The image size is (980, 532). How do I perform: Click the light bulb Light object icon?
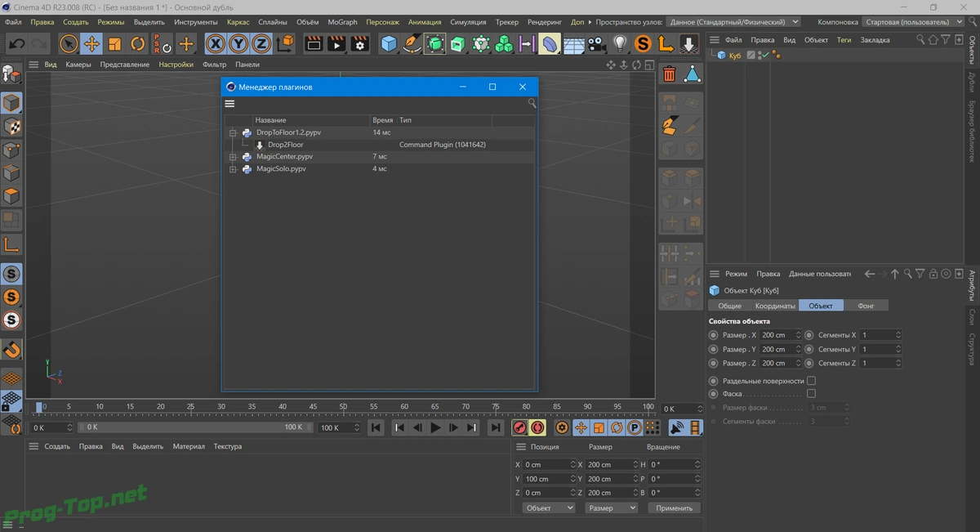[x=621, y=43]
